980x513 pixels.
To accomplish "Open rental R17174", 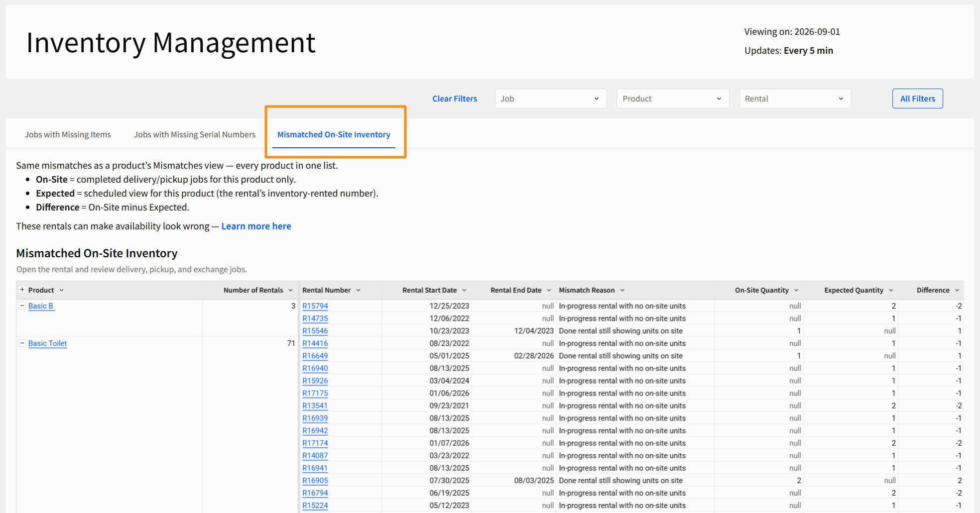I will 315,443.
